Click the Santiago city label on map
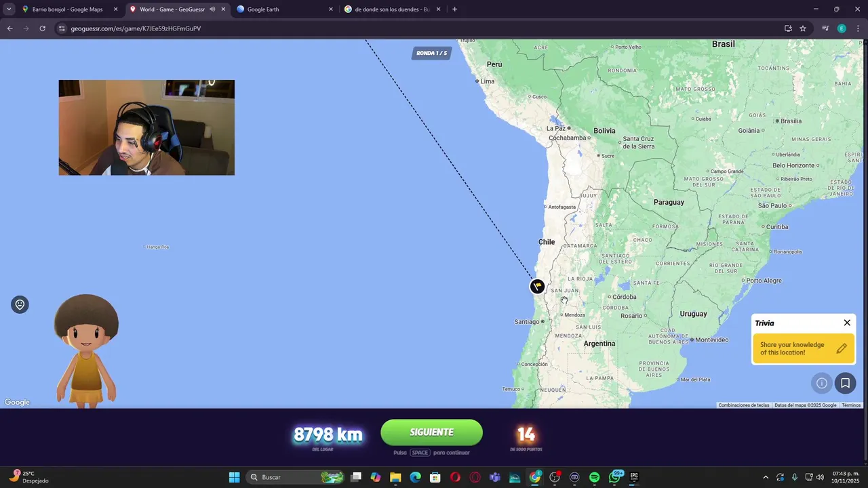This screenshot has height=488, width=868. tap(526, 322)
